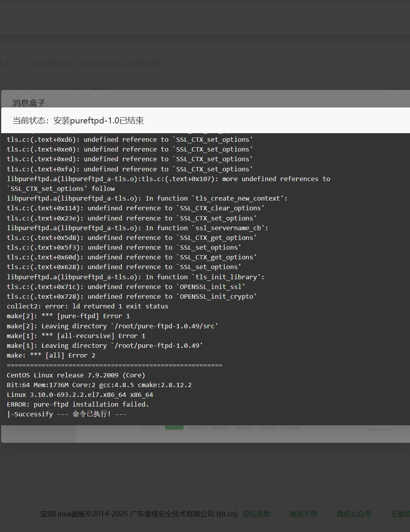Image resolution: width=410 pixels, height=532 pixels.
Task: Click the log line with tls.c:(.text+0xd6)
Action: [x=130, y=139]
